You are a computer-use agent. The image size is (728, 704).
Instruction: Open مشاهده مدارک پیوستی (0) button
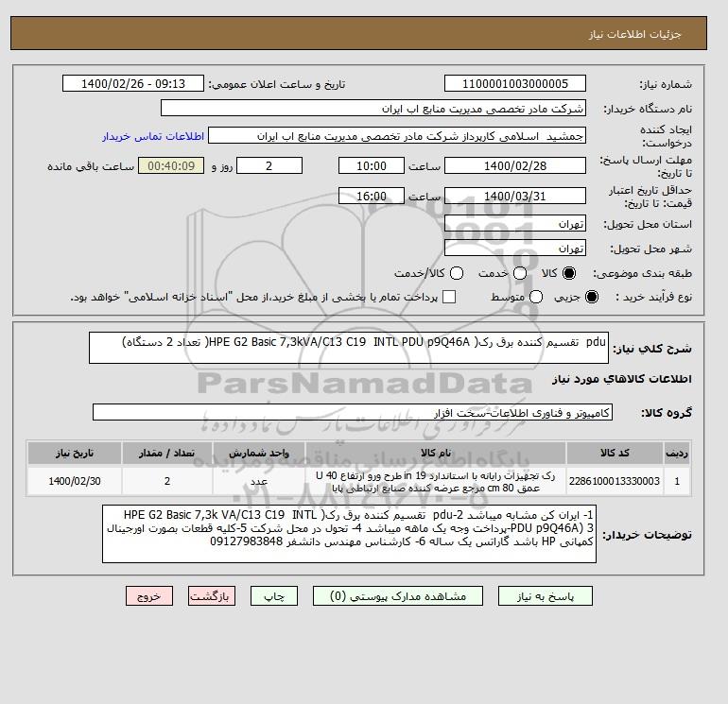click(x=398, y=596)
